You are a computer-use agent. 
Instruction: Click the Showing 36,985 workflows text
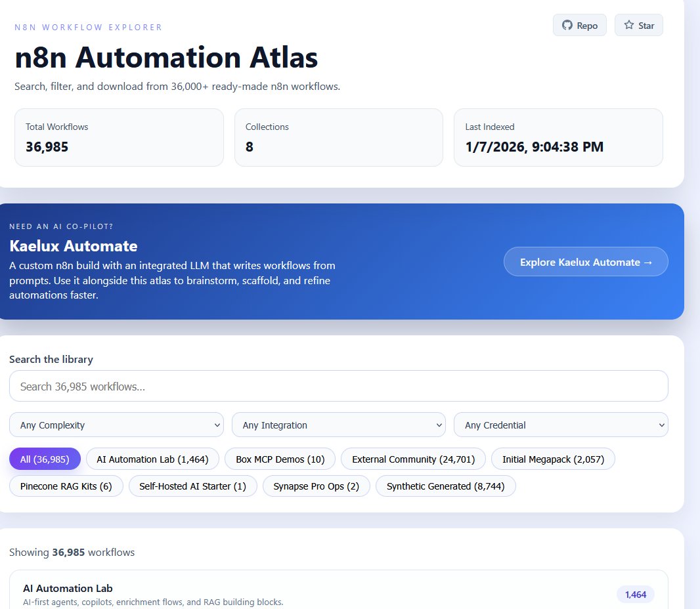click(x=72, y=553)
